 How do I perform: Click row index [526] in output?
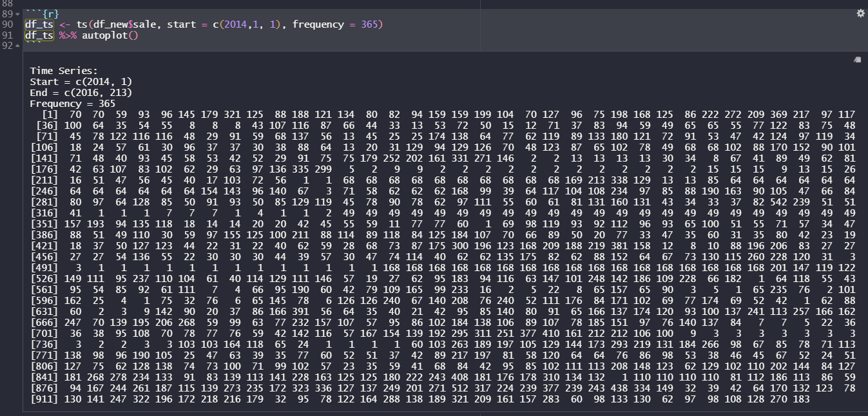[x=44, y=278]
